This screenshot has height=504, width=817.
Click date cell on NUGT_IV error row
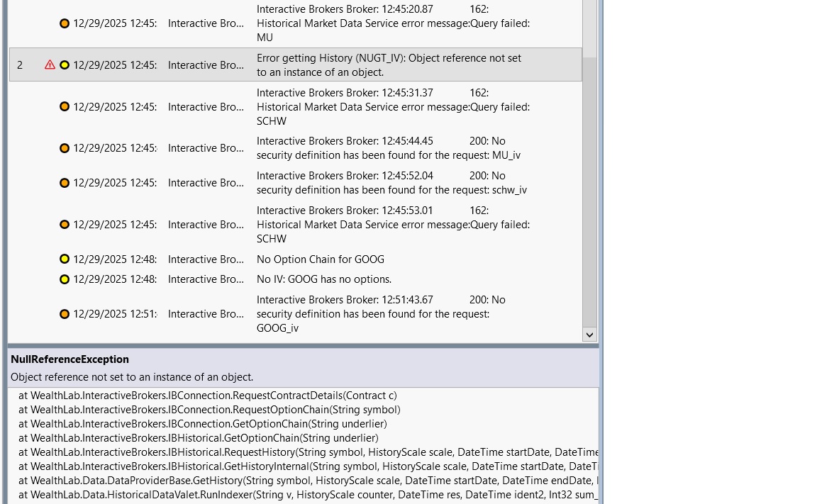pyautogui.click(x=115, y=65)
